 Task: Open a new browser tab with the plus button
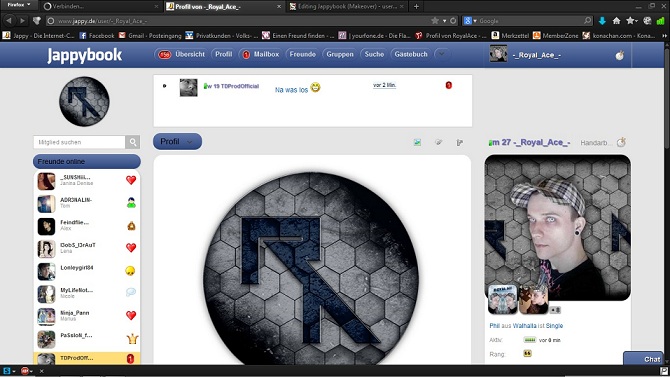coord(416,6)
